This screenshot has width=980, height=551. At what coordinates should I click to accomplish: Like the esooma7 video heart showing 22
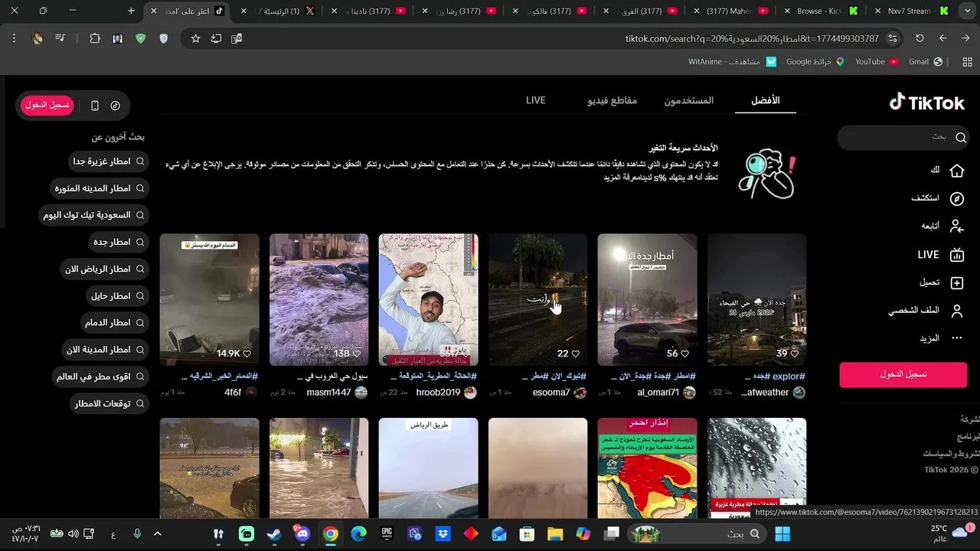pos(576,354)
